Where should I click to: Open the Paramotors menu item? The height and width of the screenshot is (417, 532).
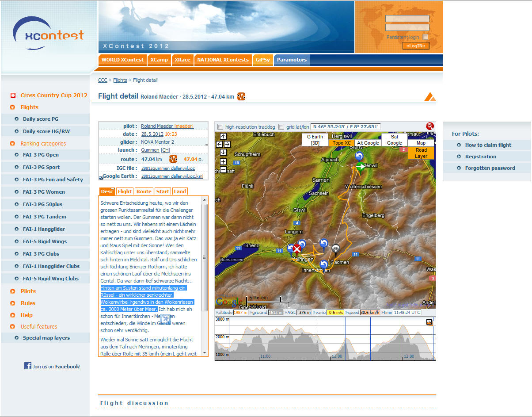292,60
